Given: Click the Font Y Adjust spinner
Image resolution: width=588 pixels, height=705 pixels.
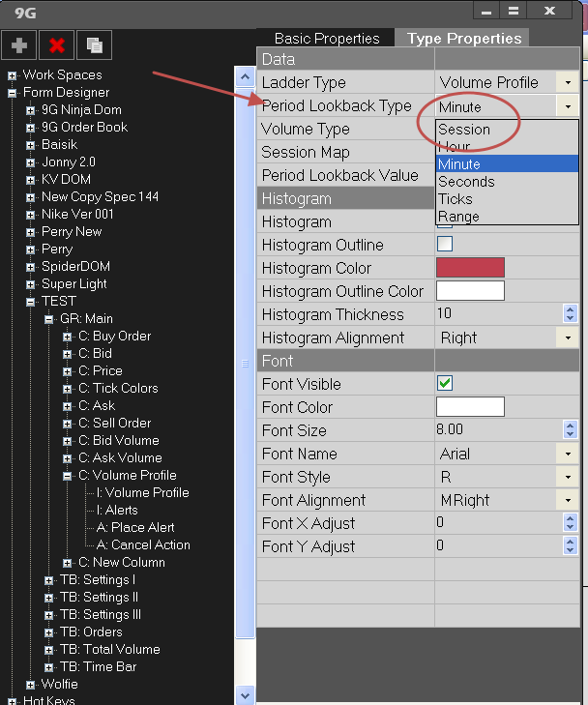Looking at the screenshot, I should coord(570,545).
